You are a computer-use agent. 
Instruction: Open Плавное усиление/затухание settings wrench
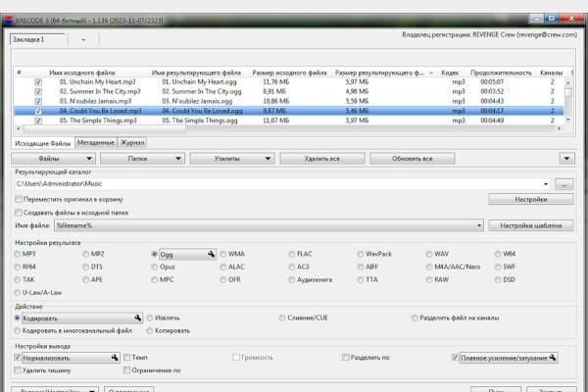click(x=553, y=358)
